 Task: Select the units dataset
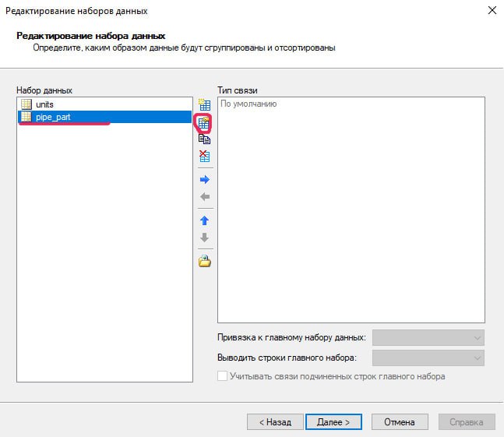[44, 104]
